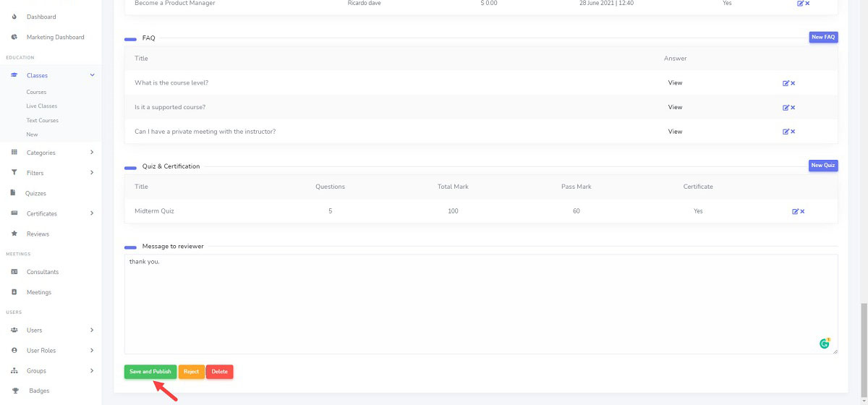Open Reviews star icon in sidebar

[x=14, y=234]
